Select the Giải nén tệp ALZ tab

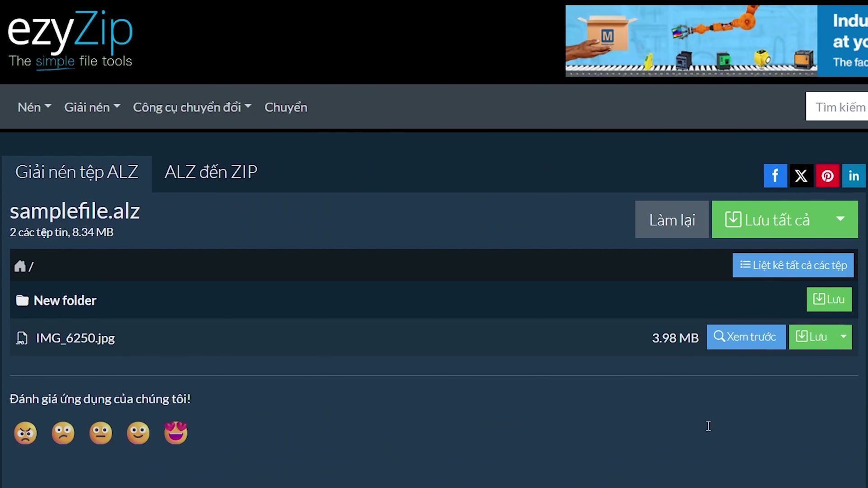coord(77,172)
